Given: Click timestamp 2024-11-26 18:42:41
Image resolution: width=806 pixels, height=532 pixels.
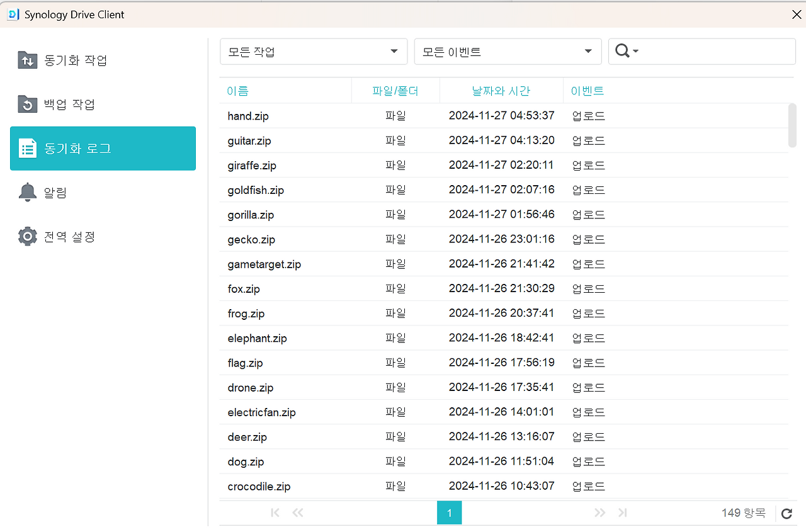Looking at the screenshot, I should click(502, 337).
